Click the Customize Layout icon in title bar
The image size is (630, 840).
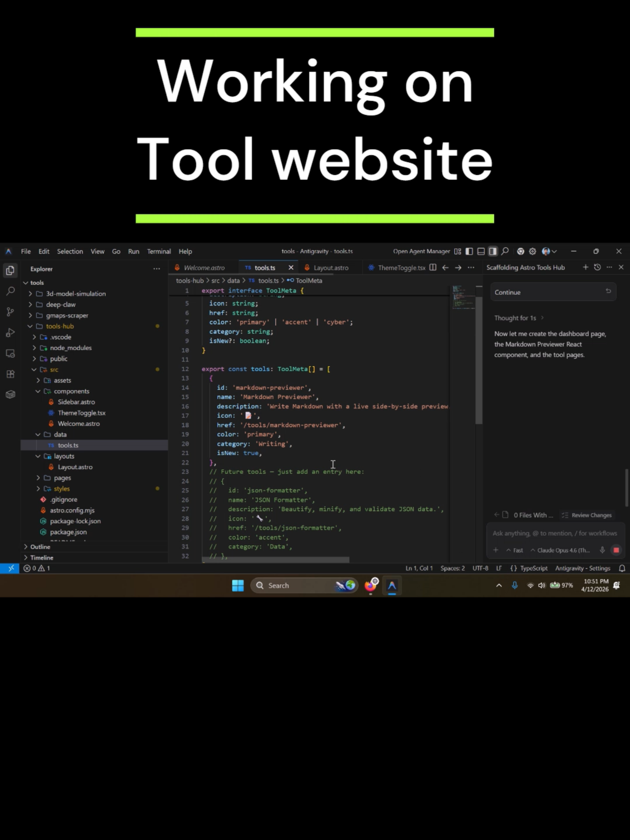(x=458, y=251)
